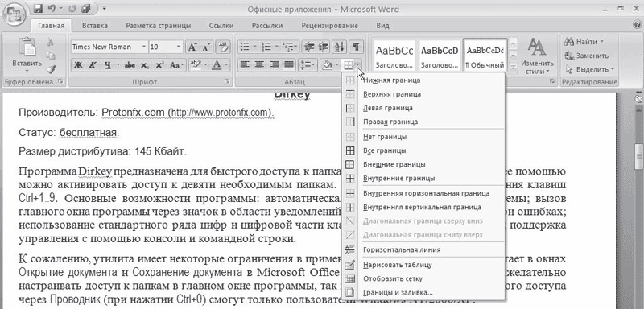Open the Выделить dropdown

pyautogui.click(x=589, y=69)
